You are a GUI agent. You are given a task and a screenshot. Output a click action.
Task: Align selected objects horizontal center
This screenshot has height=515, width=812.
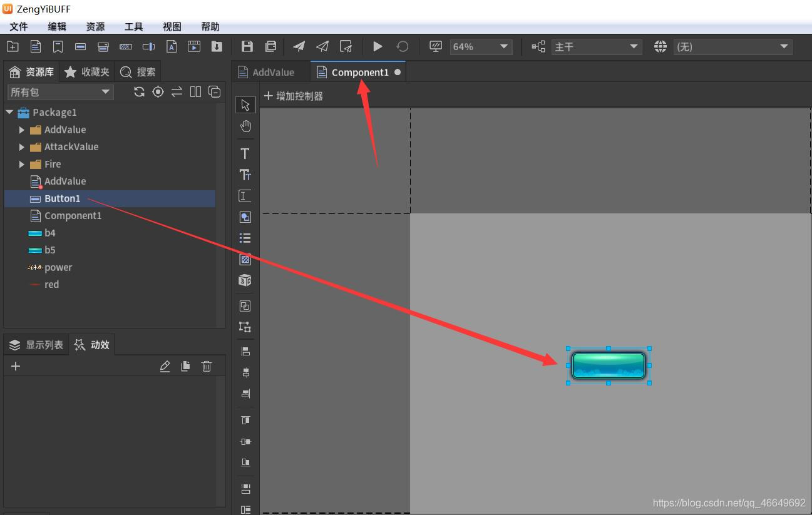point(245,373)
